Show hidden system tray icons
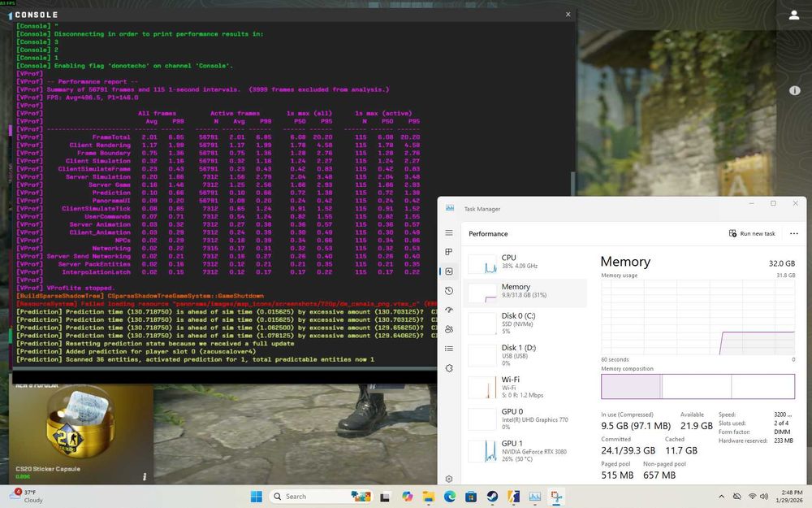 (721, 497)
